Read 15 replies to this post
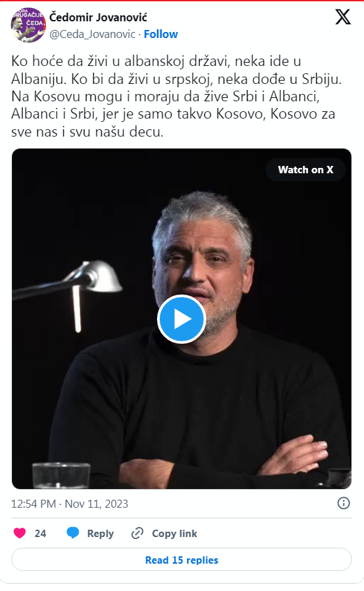 coord(182,560)
